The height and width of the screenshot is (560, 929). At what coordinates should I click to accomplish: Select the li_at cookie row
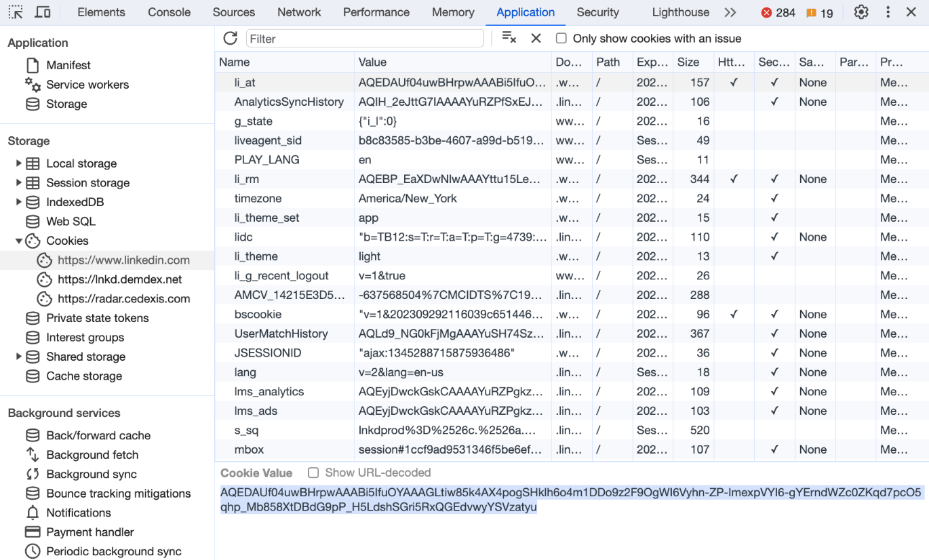pos(572,83)
